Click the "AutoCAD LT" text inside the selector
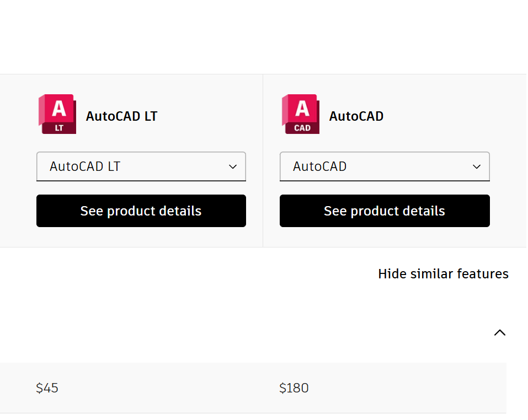The image size is (528, 420). [x=85, y=166]
